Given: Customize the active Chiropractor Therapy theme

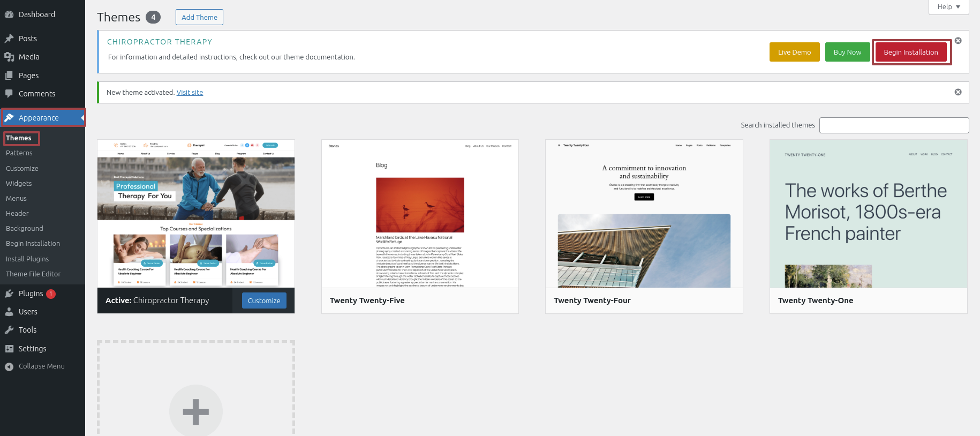Looking at the screenshot, I should coord(264,300).
